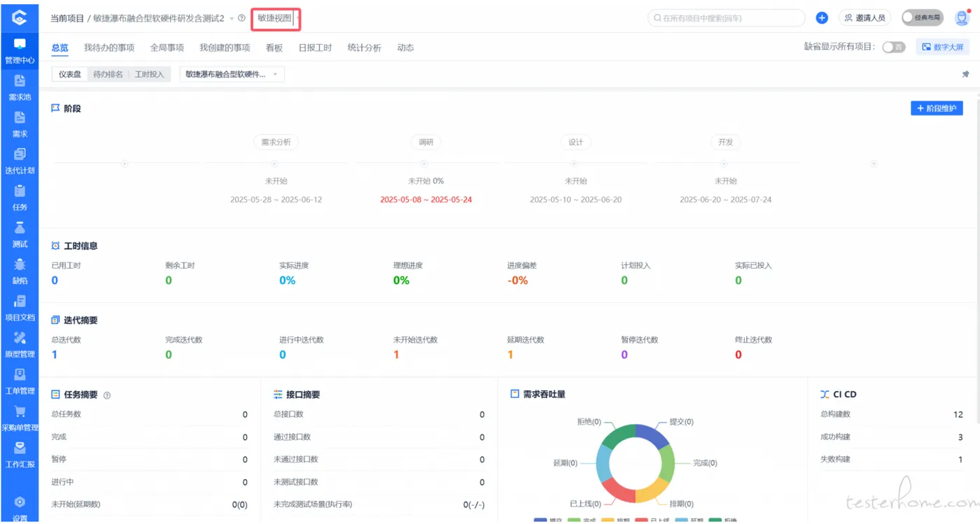Viewport: 980px width, 524px height.
Task: Toggle 缺省显示所有项目 switch
Action: (893, 47)
